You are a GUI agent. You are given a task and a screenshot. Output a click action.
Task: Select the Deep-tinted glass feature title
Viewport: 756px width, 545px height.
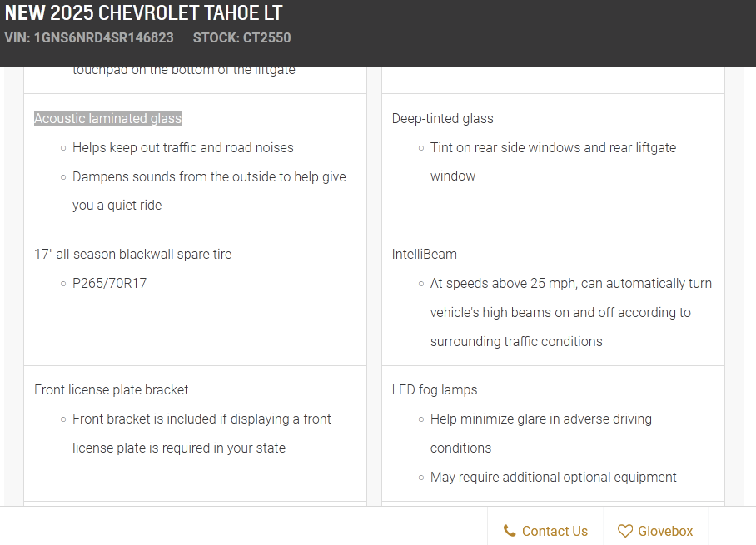(443, 118)
